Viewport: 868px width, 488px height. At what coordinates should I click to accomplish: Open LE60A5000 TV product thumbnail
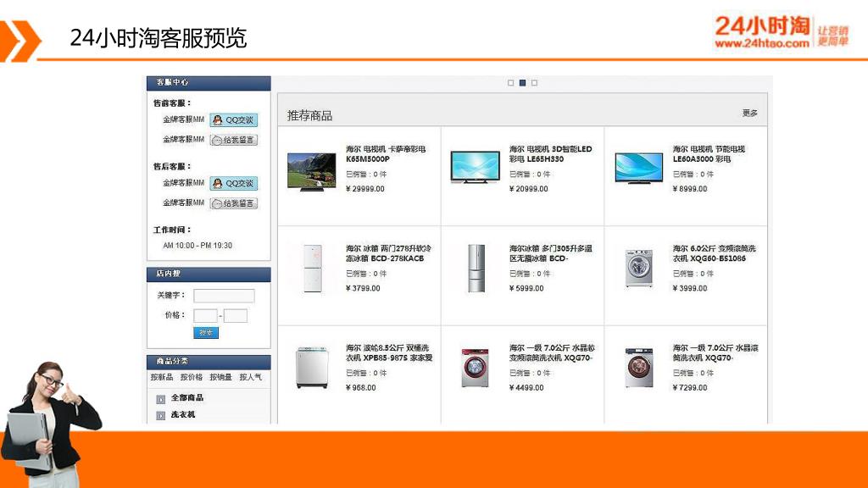(x=639, y=168)
